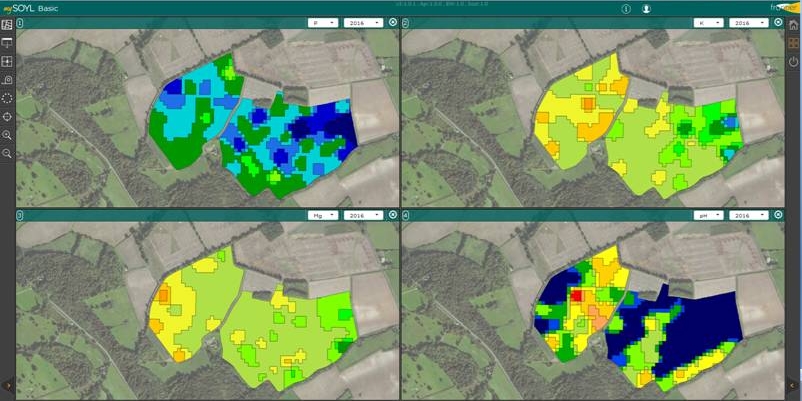
Task: Close the P map panel
Action: click(392, 21)
